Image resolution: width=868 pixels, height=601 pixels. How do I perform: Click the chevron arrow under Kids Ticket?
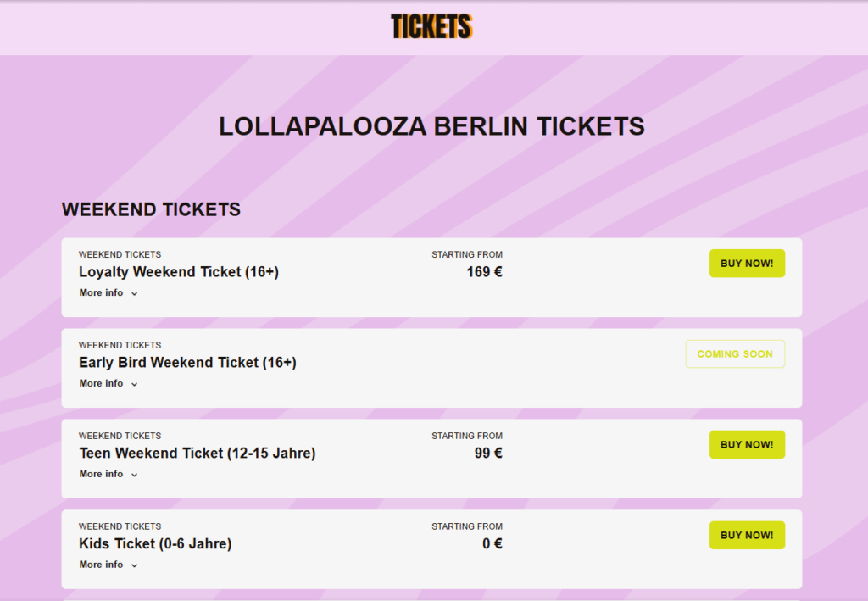[135, 565]
